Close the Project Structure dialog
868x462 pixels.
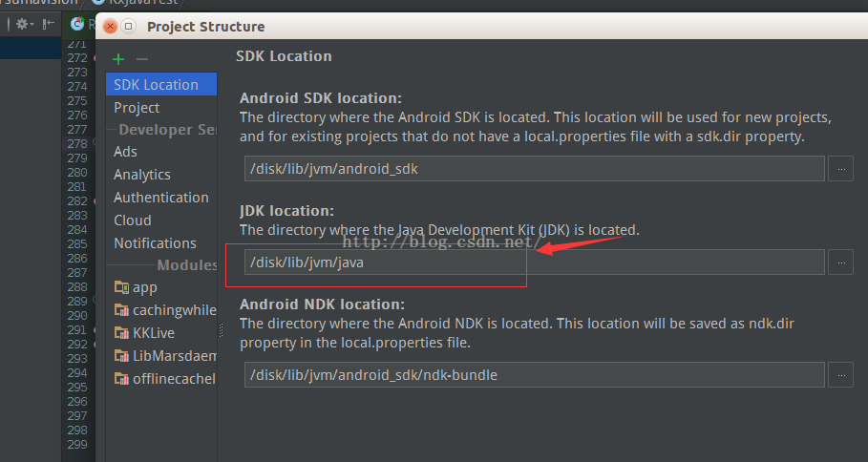pos(110,26)
